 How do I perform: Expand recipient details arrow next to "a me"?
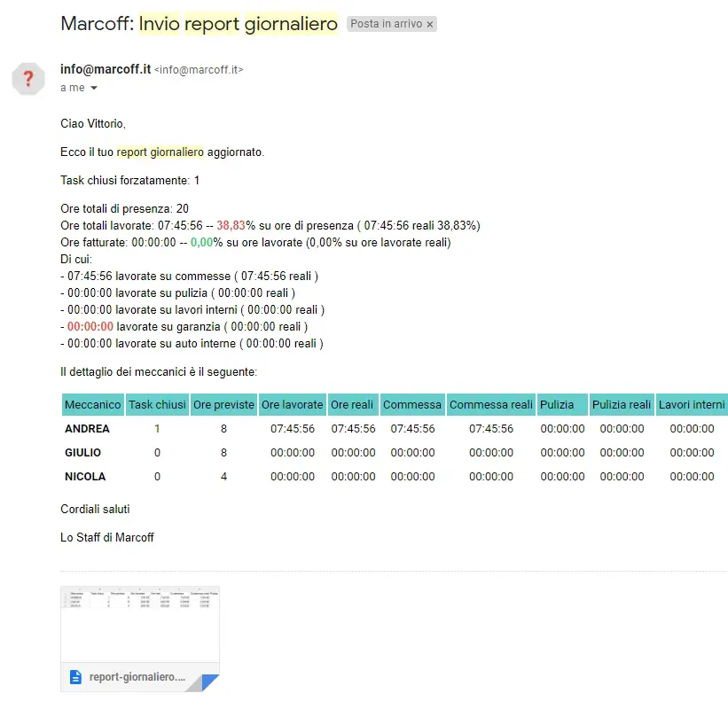[x=94, y=89]
